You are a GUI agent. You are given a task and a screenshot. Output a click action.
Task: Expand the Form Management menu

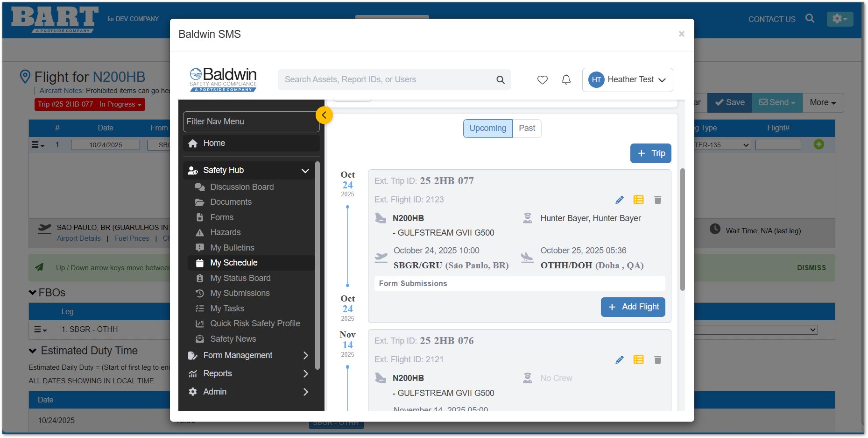click(x=305, y=356)
